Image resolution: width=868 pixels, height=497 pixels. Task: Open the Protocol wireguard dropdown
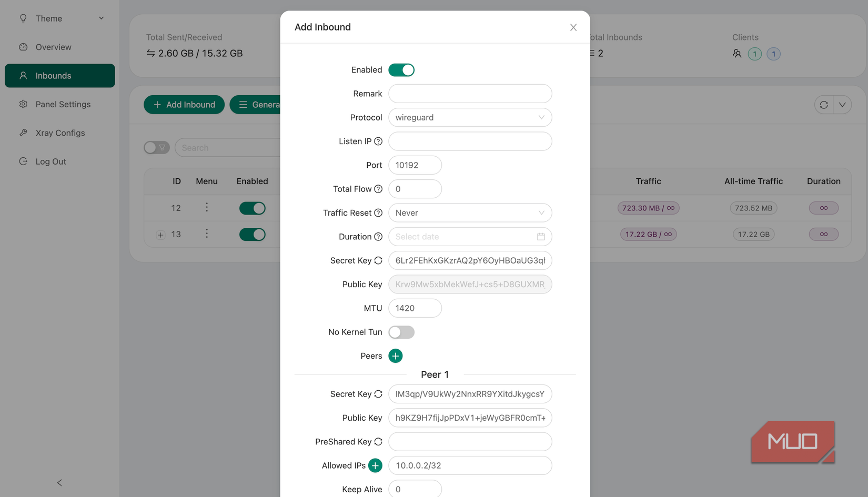click(470, 117)
